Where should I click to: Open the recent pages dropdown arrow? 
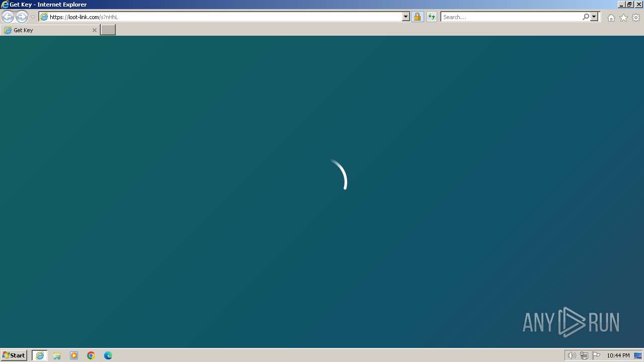[33, 17]
